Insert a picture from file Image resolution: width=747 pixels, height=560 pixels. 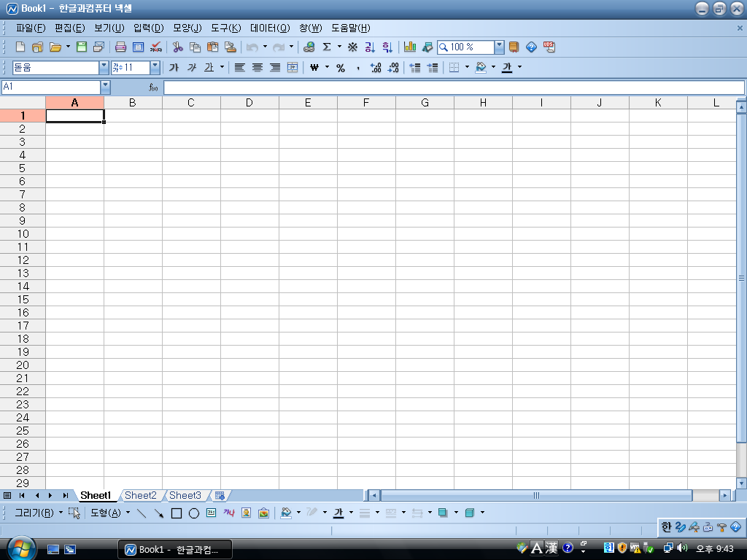[x=263, y=513]
